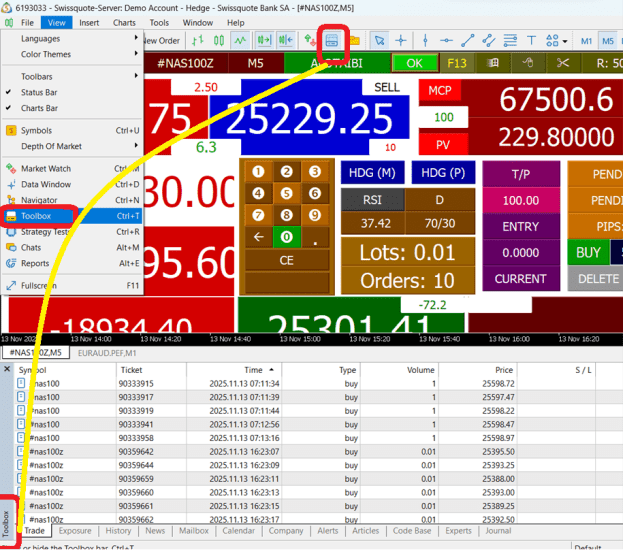This screenshot has width=625, height=552.
Task: Click the keypad backspace arrow
Action: pyautogui.click(x=258, y=237)
